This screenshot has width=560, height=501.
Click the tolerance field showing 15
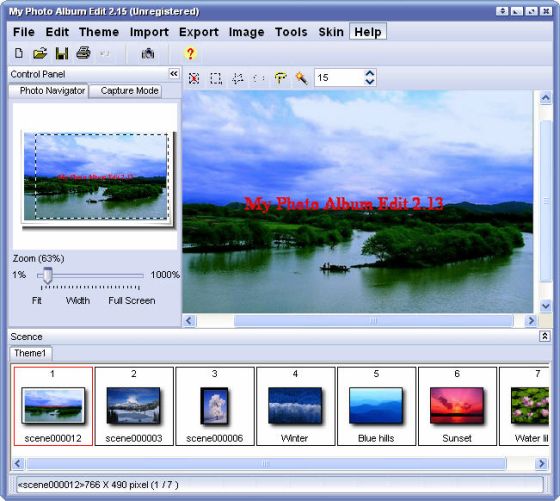click(339, 78)
